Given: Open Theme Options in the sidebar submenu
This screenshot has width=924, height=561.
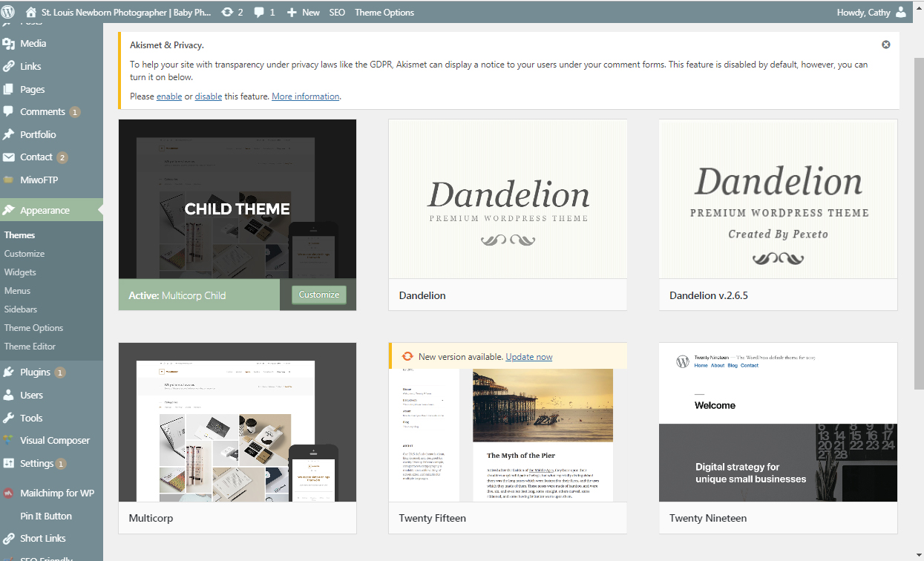Looking at the screenshot, I should click(x=33, y=327).
